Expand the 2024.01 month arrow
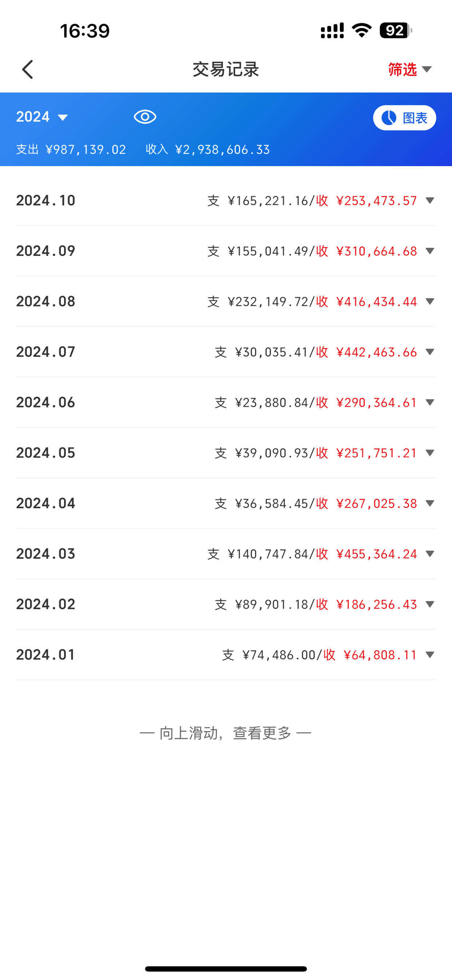Viewport: 452px width, 980px height. pos(430,655)
